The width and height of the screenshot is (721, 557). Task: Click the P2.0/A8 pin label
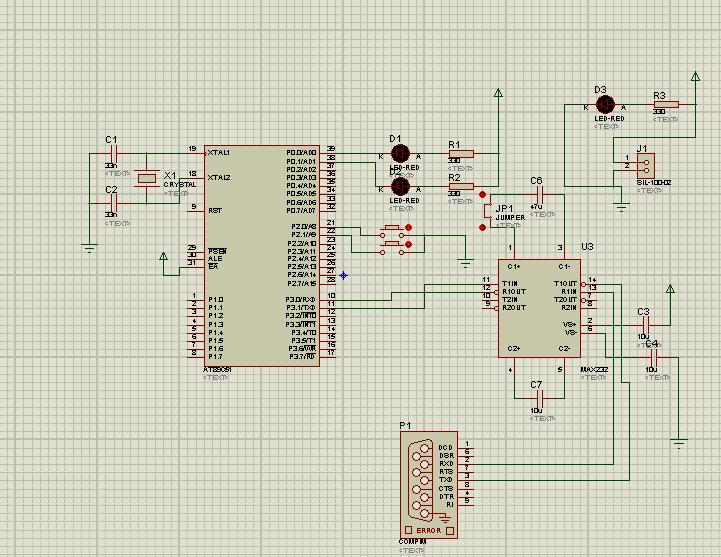[x=304, y=227]
